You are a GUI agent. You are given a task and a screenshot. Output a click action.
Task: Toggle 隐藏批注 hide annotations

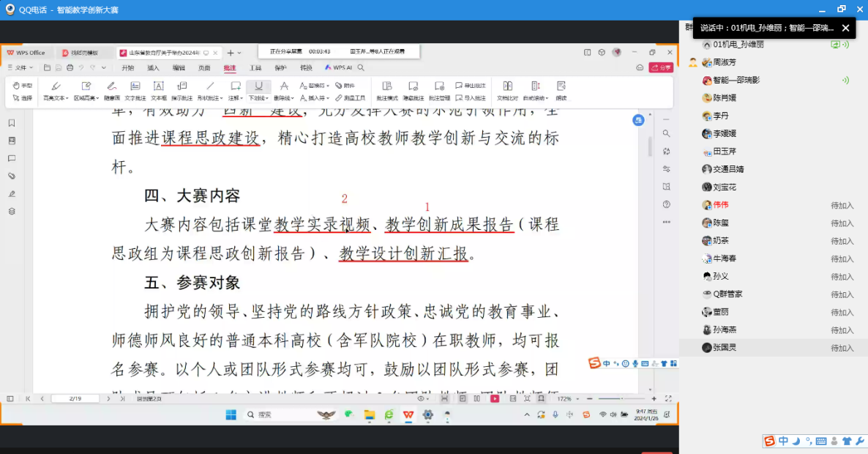click(x=413, y=90)
